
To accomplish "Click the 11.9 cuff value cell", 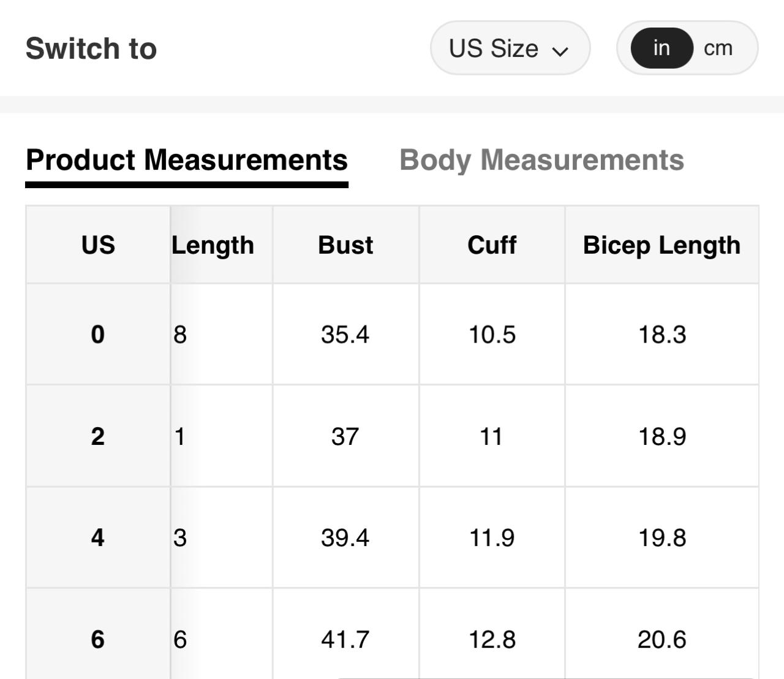I will (492, 537).
